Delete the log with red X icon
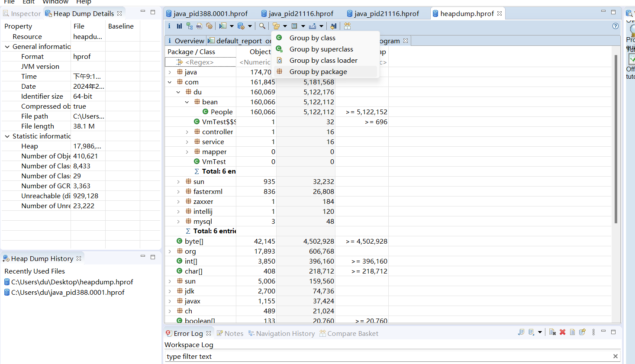The image size is (635, 364). [x=562, y=332]
